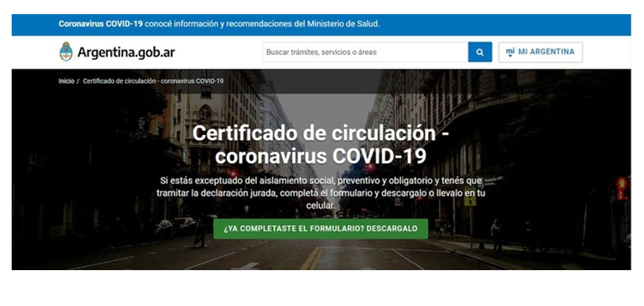Focus the 'Buscar trámites, servicios o áreas' field
The width and height of the screenshot is (644, 306).
point(365,53)
